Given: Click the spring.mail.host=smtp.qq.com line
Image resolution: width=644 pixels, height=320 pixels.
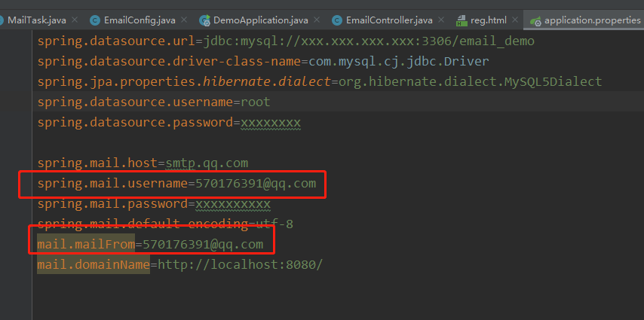Looking at the screenshot, I should point(143,163).
